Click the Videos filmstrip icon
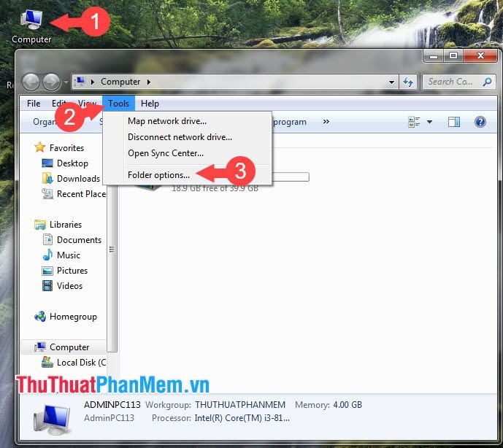This screenshot has width=503, height=448. [47, 286]
